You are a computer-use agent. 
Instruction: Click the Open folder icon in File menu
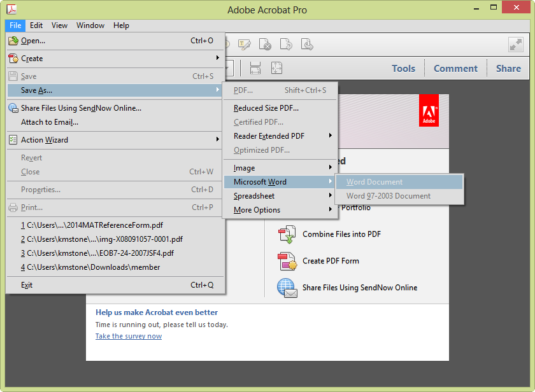coord(13,41)
